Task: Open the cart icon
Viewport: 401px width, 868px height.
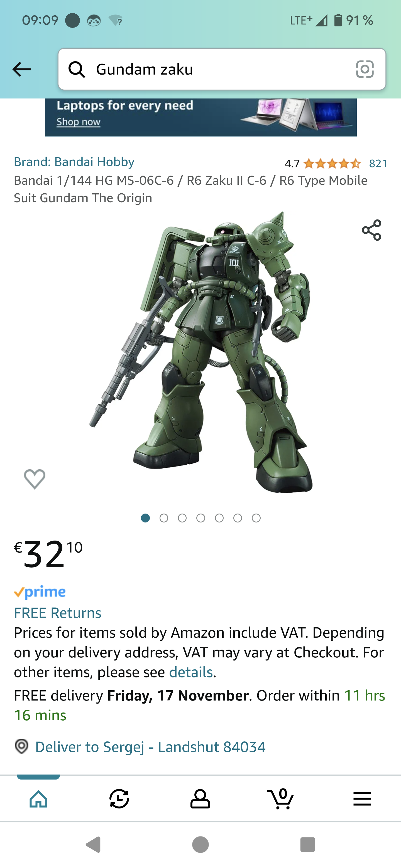Action: coord(281,798)
